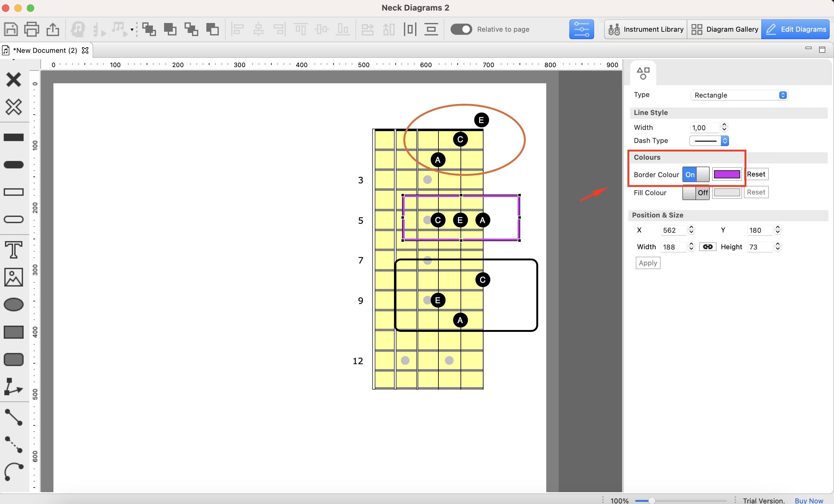Click the bring forward layer icon
Screen dimensions: 834x504
(x=170, y=30)
